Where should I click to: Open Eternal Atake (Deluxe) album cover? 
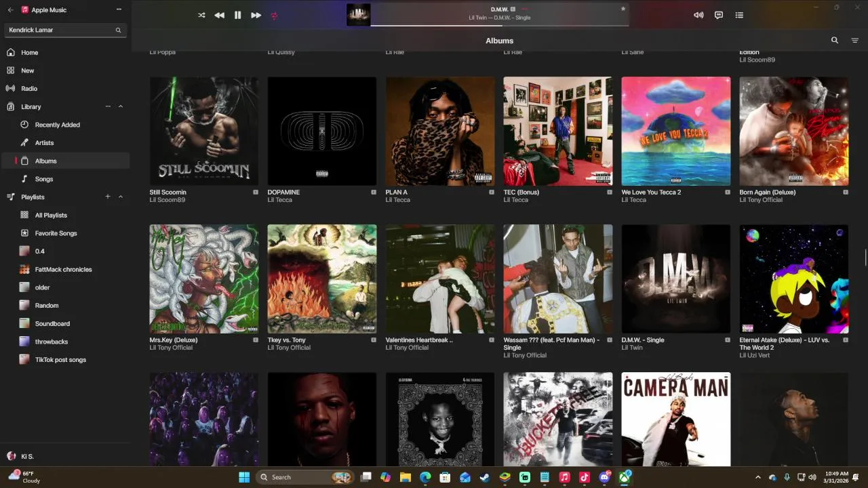pyautogui.click(x=794, y=279)
